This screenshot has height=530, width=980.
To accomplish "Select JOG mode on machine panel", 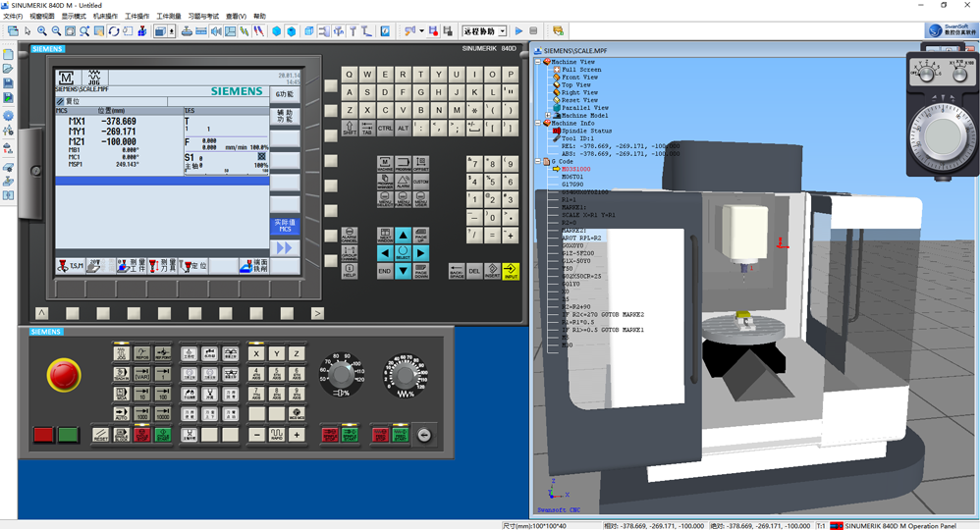I will (x=121, y=354).
